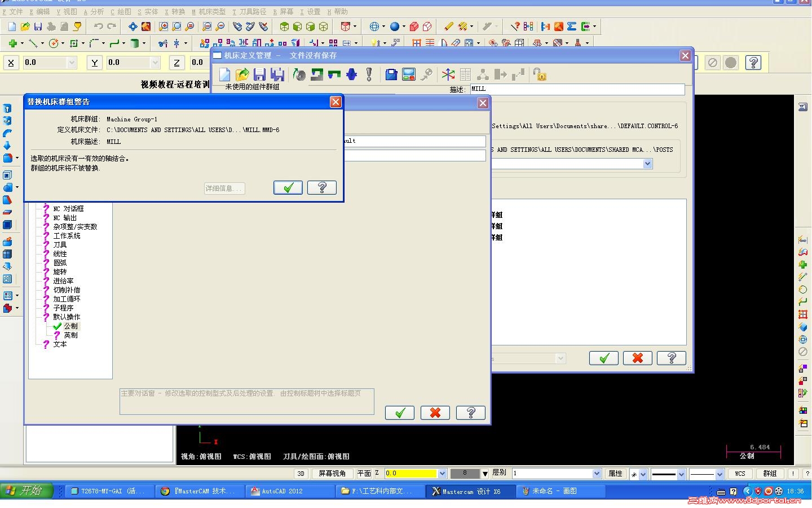Open the 文件 File menu
The height and width of the screenshot is (508, 812).
pyautogui.click(x=13, y=11)
